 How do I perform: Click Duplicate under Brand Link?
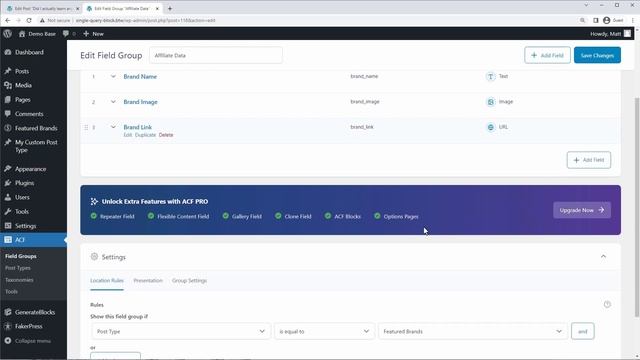click(x=145, y=135)
